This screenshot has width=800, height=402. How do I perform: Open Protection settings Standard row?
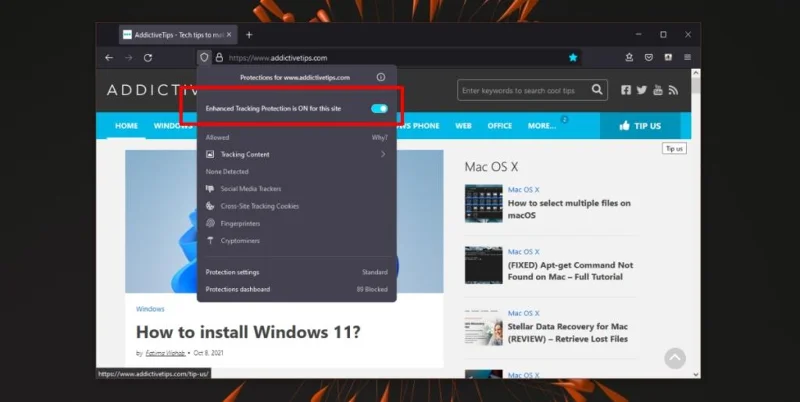296,272
